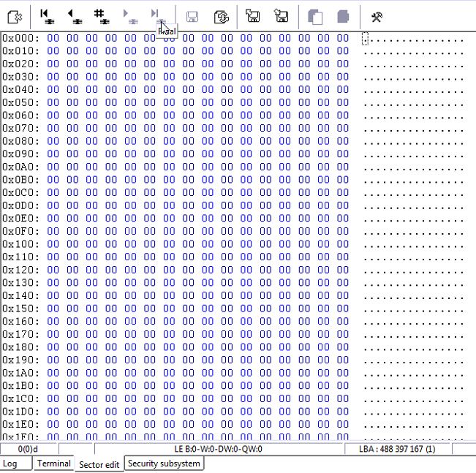This screenshot has width=476, height=473.
Task: Click the 0x170 offset label
Action: coord(20,334)
